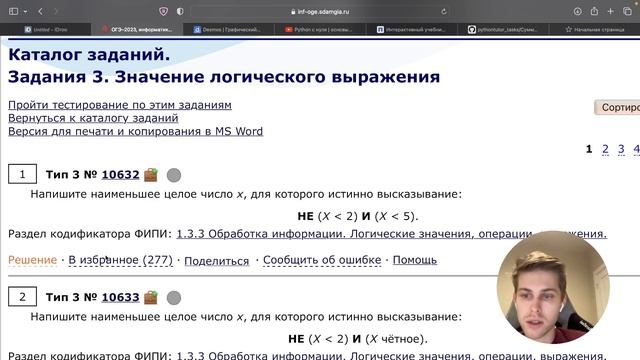Image resolution: width=640 pixels, height=360 pixels.
Task: Click the expression НЕ (X < 2) И (X чётное)
Action: click(358, 339)
